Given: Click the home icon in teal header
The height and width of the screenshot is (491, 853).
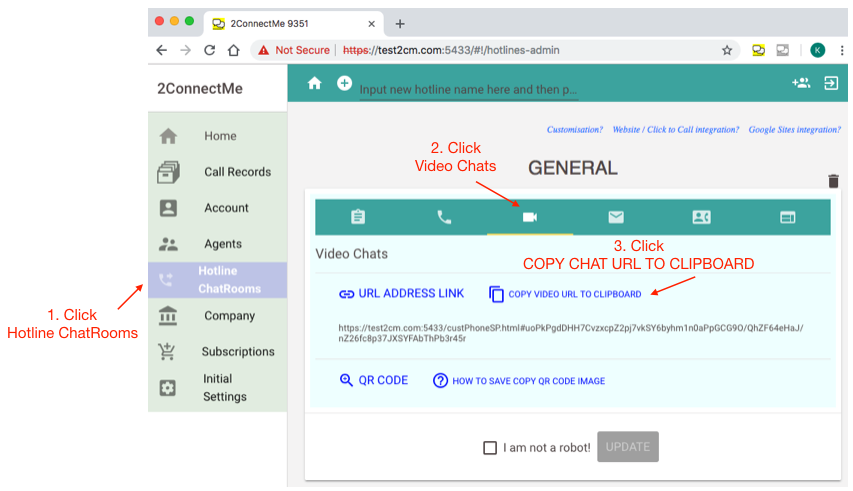Looking at the screenshot, I should tap(314, 83).
